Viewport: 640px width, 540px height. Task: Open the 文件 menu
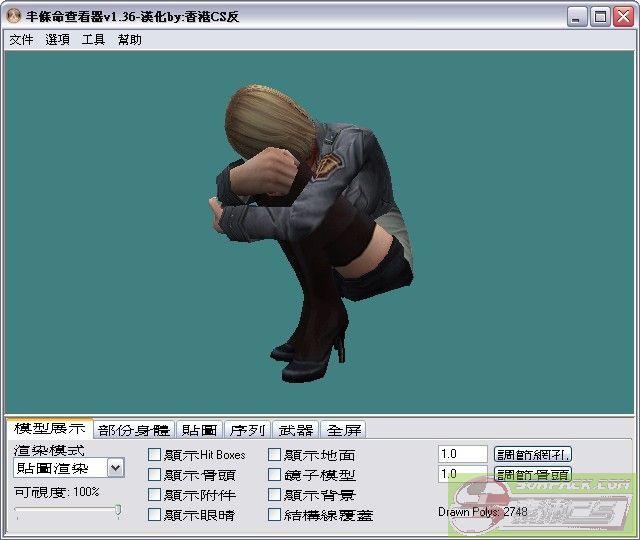point(21,40)
